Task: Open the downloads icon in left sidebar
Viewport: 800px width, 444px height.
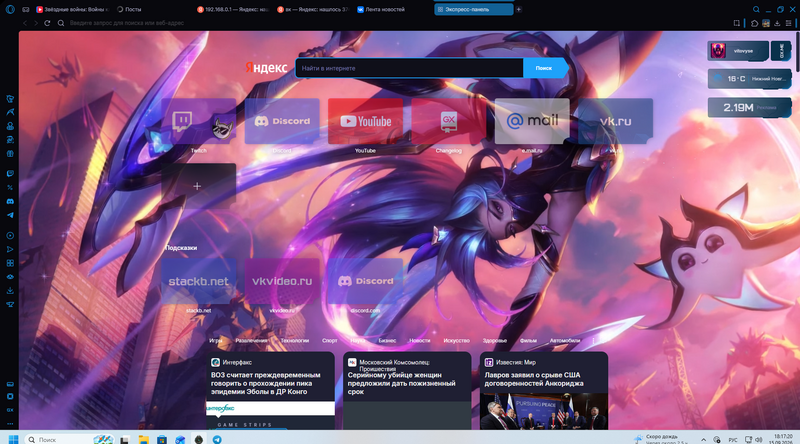Action: click(x=10, y=290)
